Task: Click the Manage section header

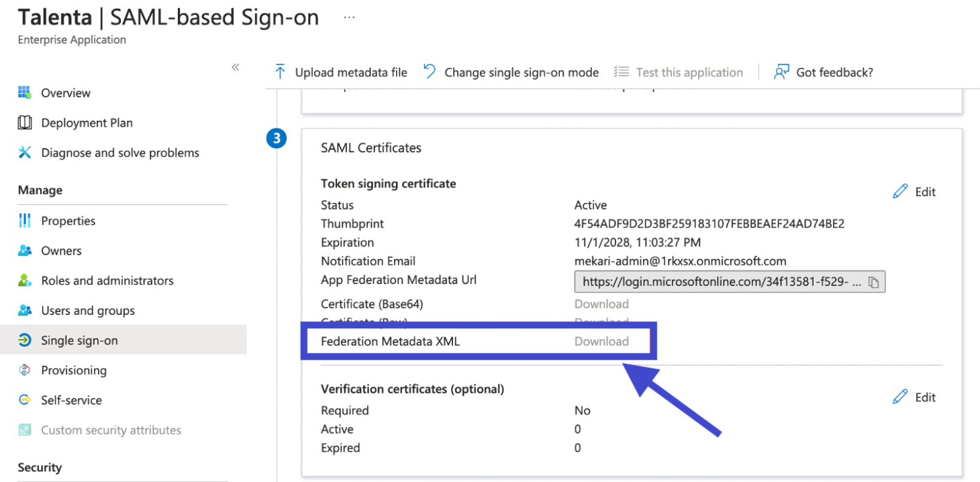Action: 40,190
